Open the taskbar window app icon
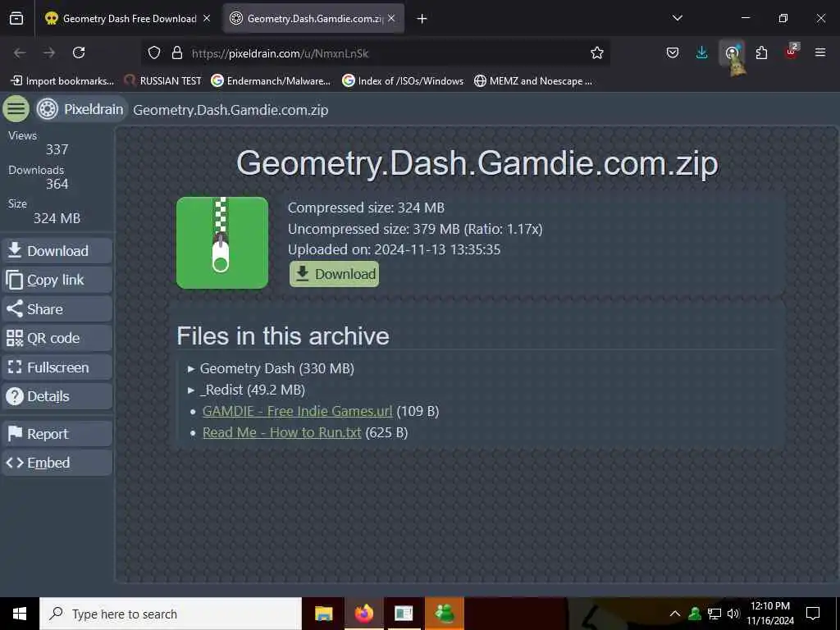 pyautogui.click(x=404, y=614)
